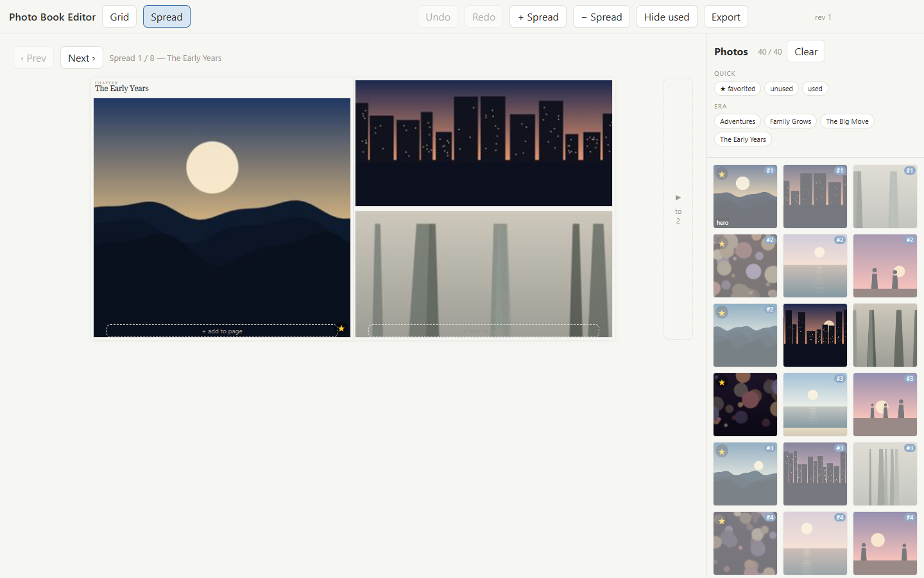Click the 'Photos' panel heading
The height and width of the screenshot is (578, 924).
731,51
